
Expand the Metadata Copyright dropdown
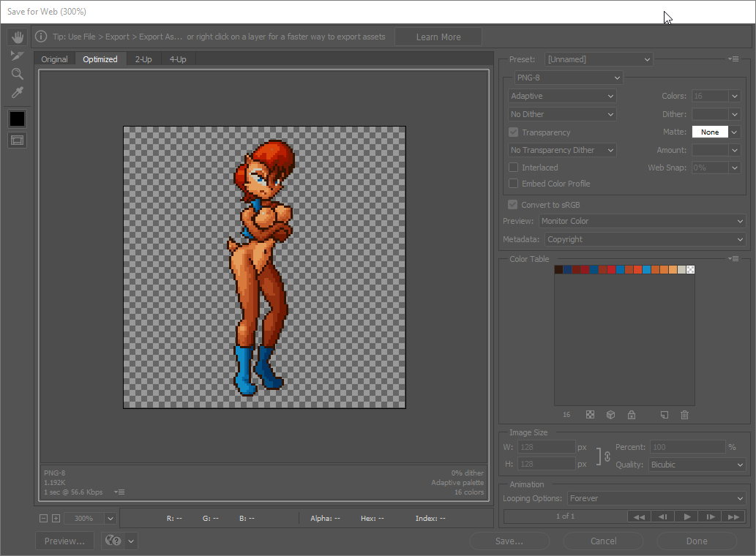click(x=643, y=239)
